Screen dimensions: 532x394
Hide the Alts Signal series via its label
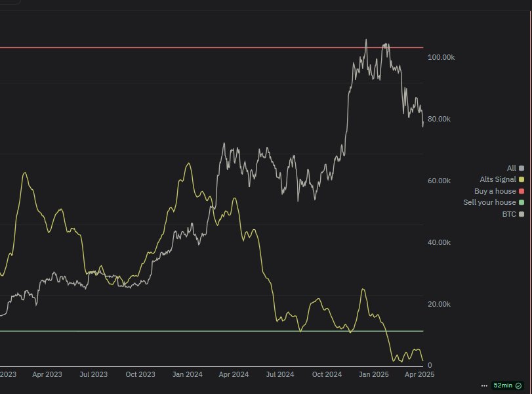pos(498,179)
